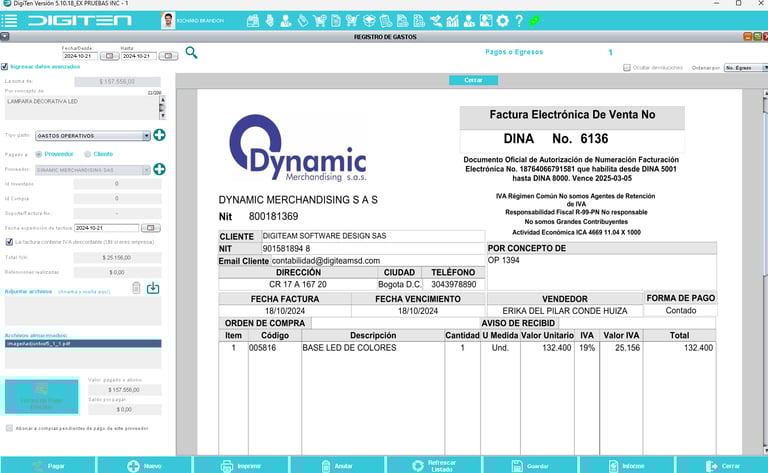This screenshot has height=473, width=768.
Task: Click the download attachment icon
Action: [153, 288]
